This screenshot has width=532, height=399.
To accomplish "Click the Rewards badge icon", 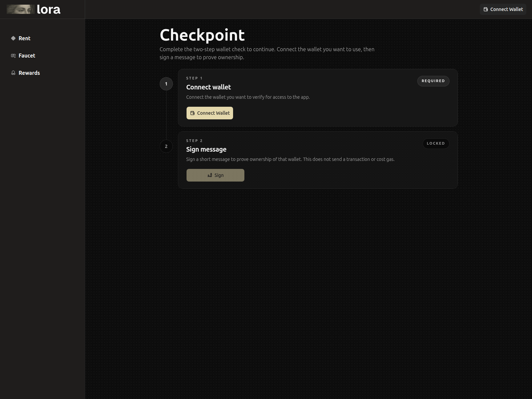I will [x=13, y=73].
